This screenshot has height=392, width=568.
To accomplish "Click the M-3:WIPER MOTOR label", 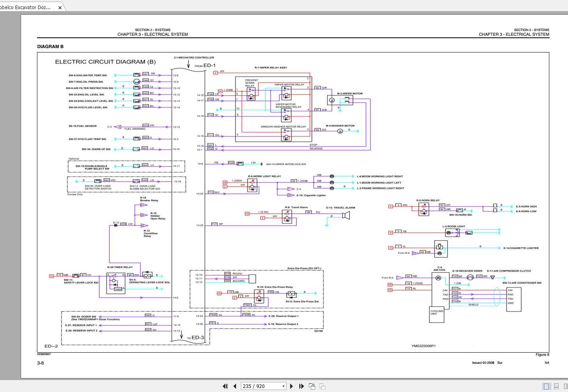I will click(x=350, y=93).
